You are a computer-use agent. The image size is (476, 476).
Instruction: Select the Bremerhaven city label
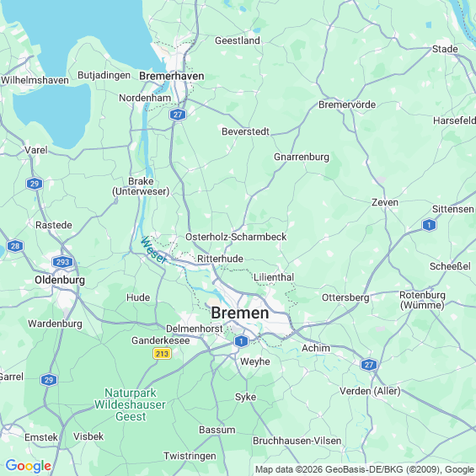pyautogui.click(x=172, y=76)
